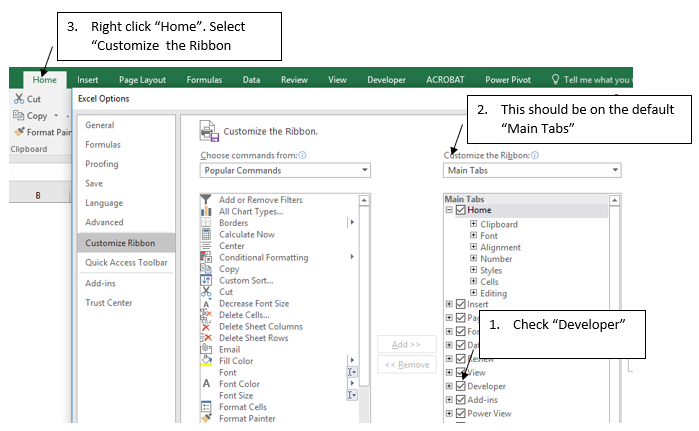Viewport: 699px width, 431px height.
Task: Expand the Font group under Home
Action: click(x=473, y=235)
